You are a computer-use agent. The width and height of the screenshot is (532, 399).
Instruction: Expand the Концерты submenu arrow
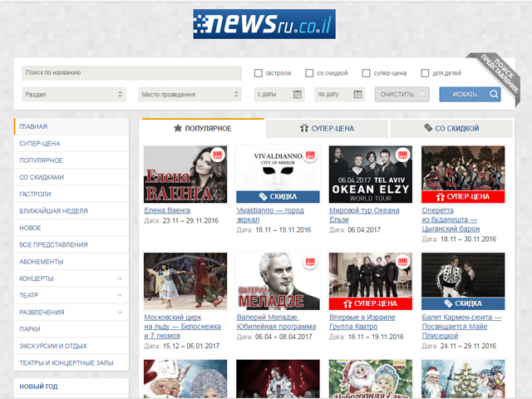point(119,278)
